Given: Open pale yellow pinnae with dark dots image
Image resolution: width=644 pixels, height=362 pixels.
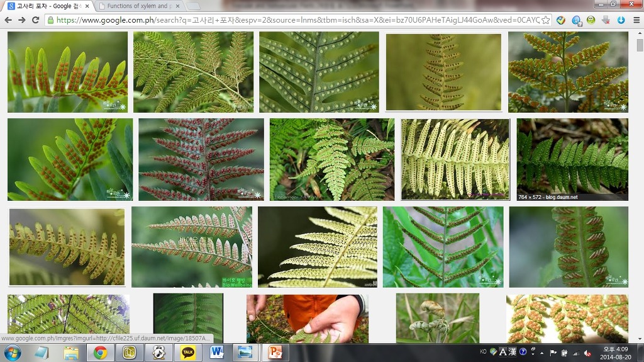Looking at the screenshot, I should coord(455,160).
